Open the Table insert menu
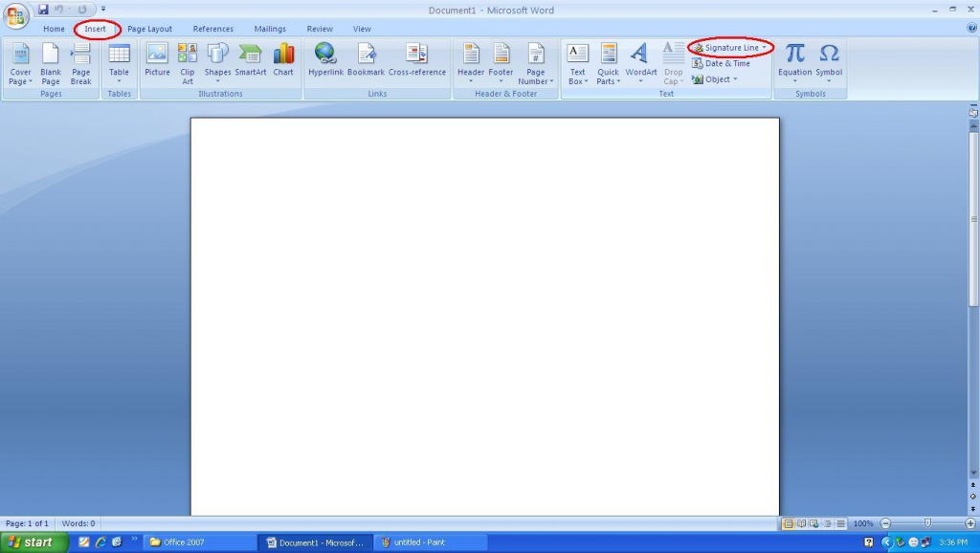This screenshot has width=980, height=553. 119,64
